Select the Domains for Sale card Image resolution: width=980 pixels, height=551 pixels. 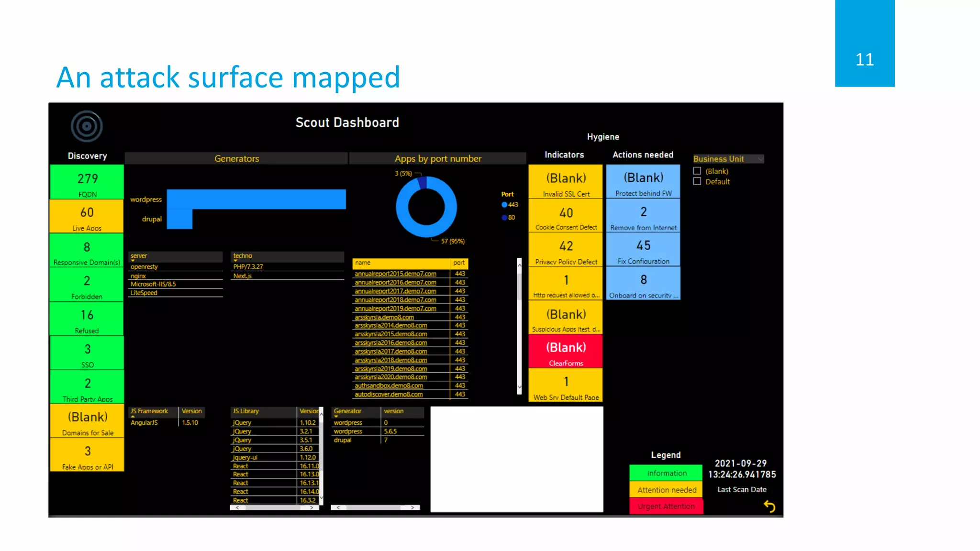click(87, 421)
